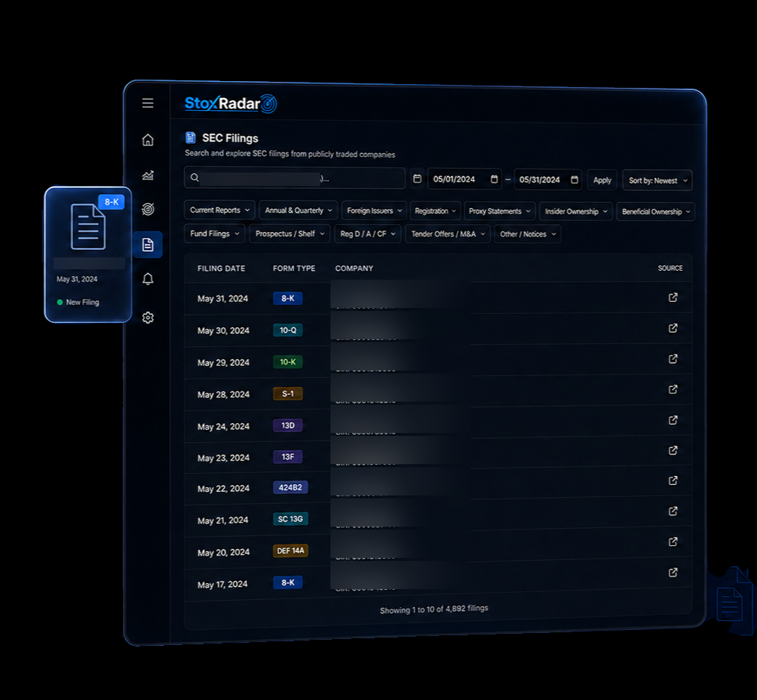The height and width of the screenshot is (700, 757).
Task: Open notifications bell icon
Action: [x=147, y=279]
